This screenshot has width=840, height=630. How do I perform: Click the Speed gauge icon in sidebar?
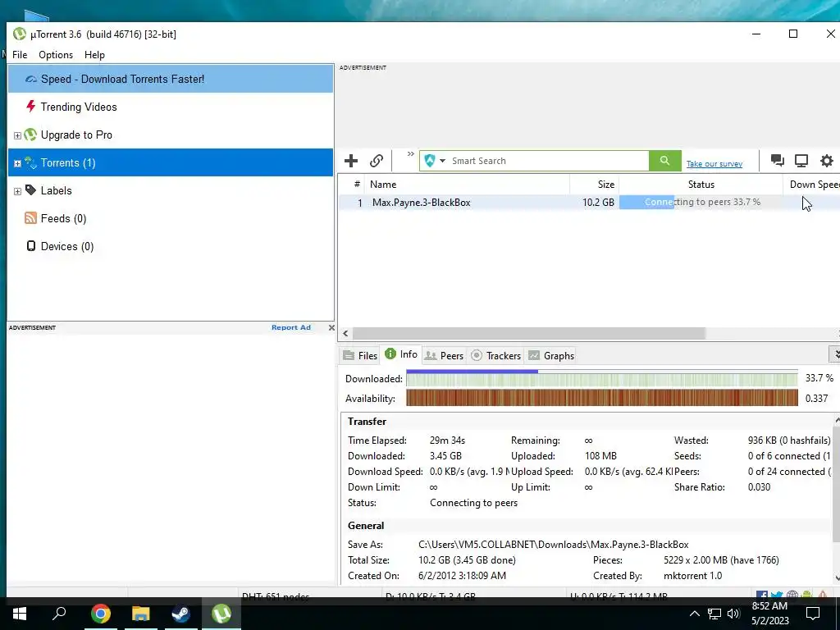31,80
